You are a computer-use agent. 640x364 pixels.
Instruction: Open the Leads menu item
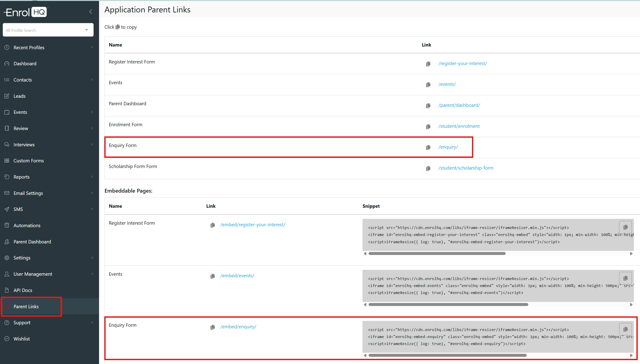pyautogui.click(x=19, y=96)
